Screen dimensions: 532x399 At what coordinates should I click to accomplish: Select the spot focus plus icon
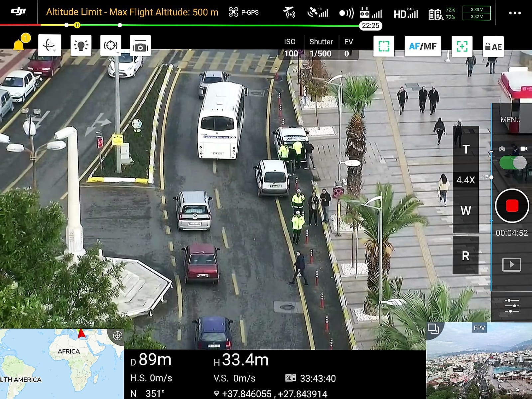pyautogui.click(x=462, y=46)
